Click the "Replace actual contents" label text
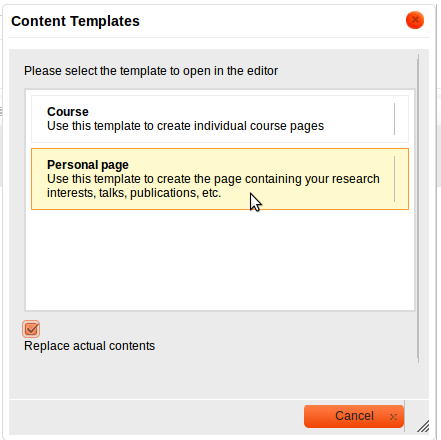This screenshot has width=441, height=440. pos(89,346)
